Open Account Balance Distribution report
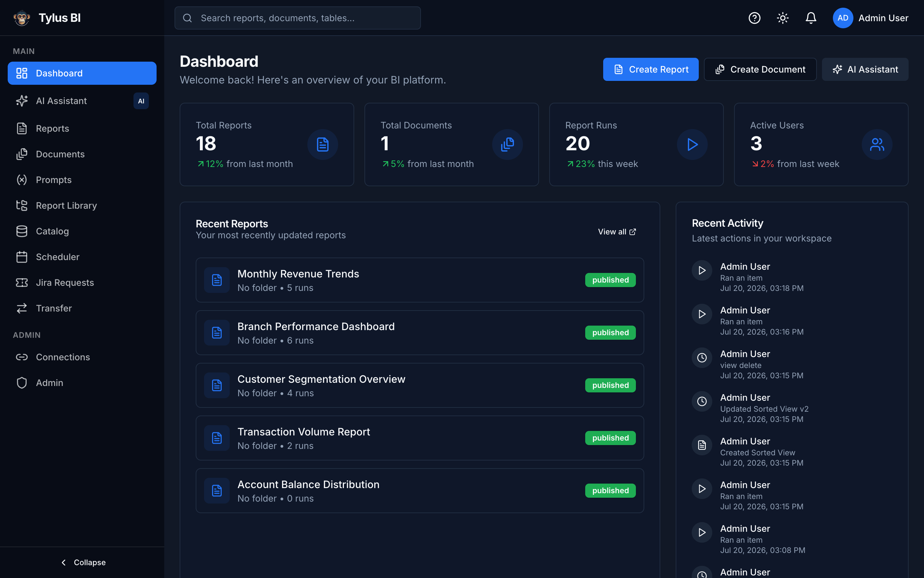The image size is (924, 578). click(x=420, y=491)
